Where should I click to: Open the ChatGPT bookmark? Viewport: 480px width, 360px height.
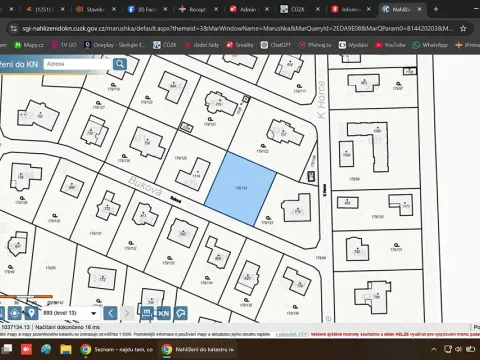276,45
